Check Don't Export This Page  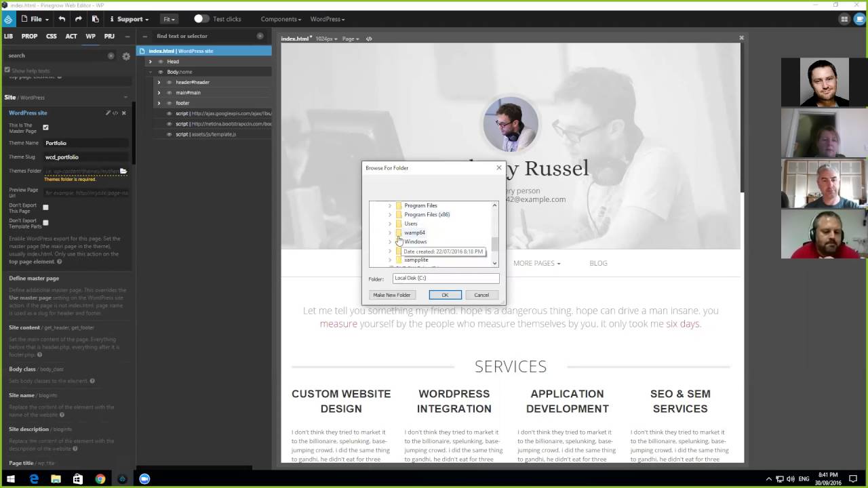45,207
